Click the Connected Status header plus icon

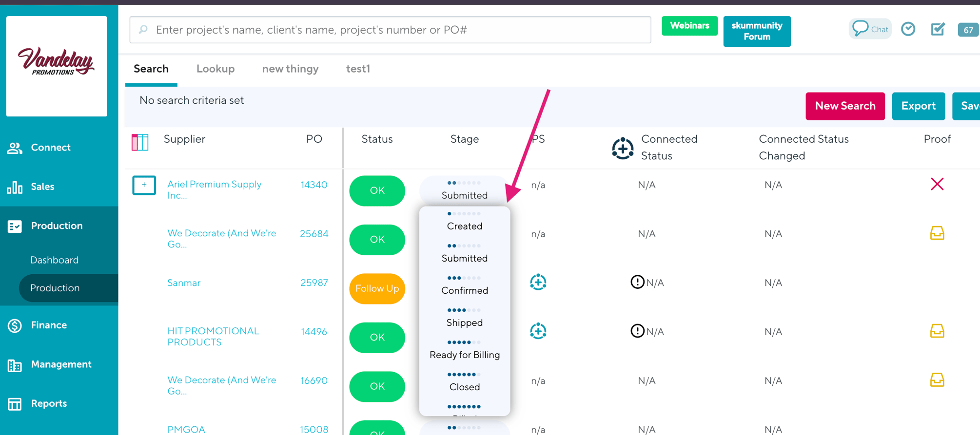click(x=623, y=148)
